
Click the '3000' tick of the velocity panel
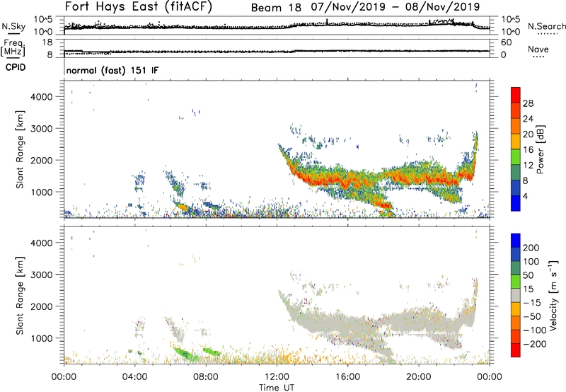pyautogui.click(x=42, y=275)
